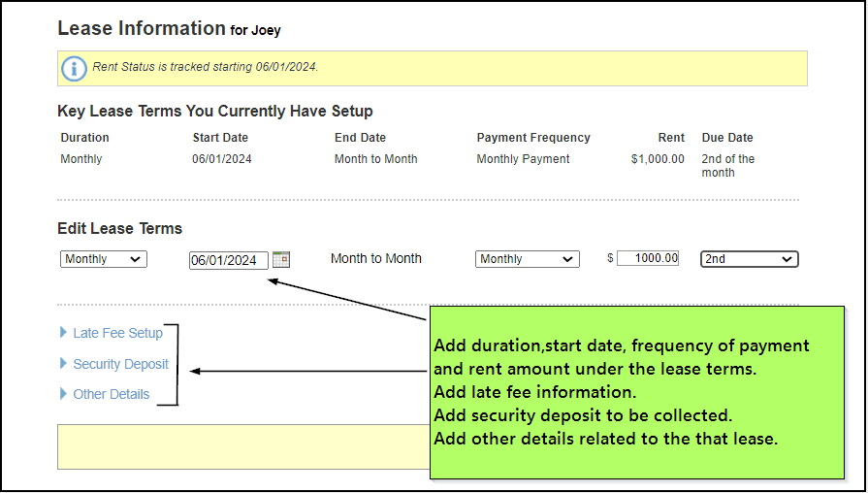Click the triangle arrow before Other Details
This screenshot has height=493, width=868.
[64, 394]
